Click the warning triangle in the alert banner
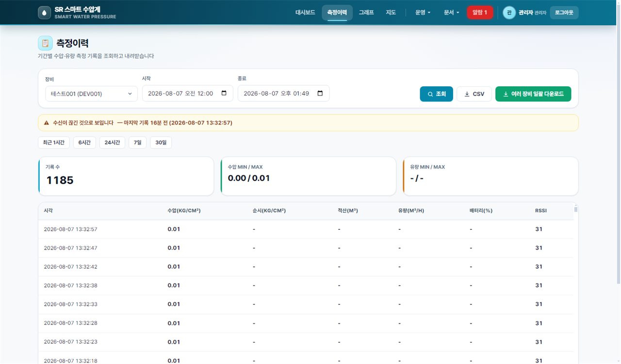This screenshot has height=364, width=621. (47, 123)
